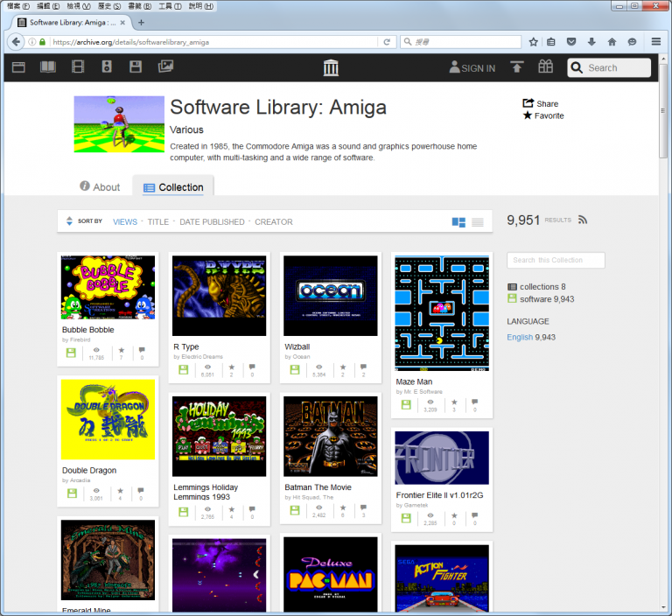
Task: Sort results by VIEWS
Action: pyautogui.click(x=125, y=221)
